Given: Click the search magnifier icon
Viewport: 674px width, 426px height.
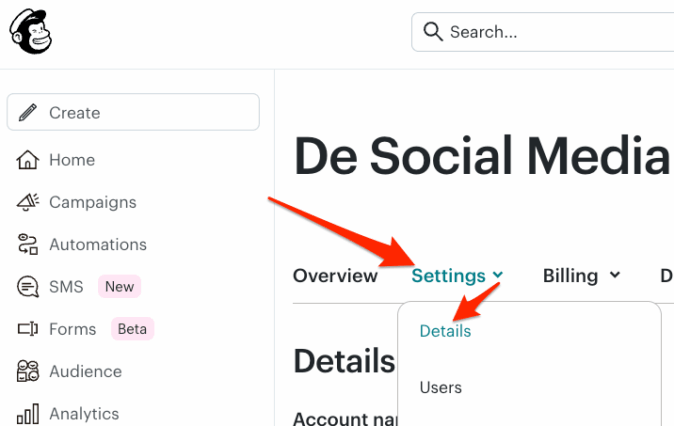Looking at the screenshot, I should pos(433,32).
